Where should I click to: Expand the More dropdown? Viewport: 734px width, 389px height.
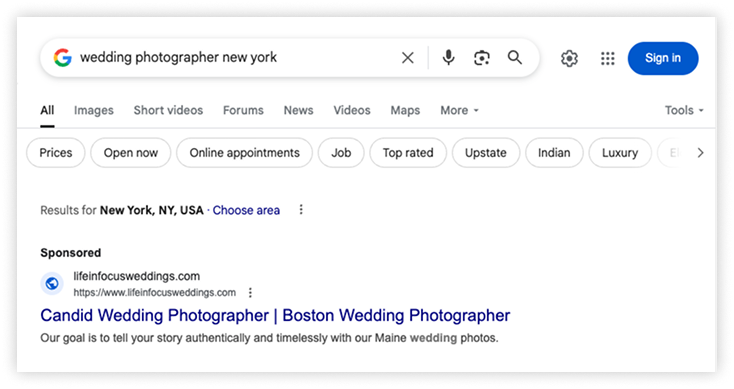coord(459,110)
